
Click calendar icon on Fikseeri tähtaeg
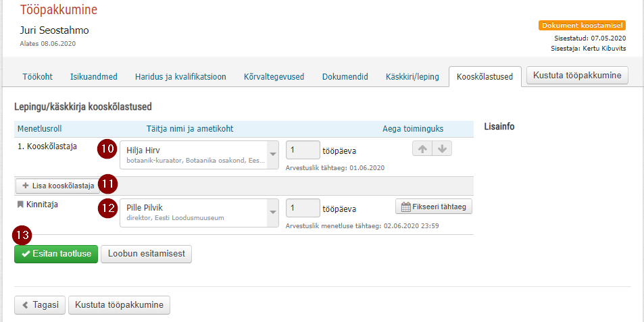click(405, 207)
